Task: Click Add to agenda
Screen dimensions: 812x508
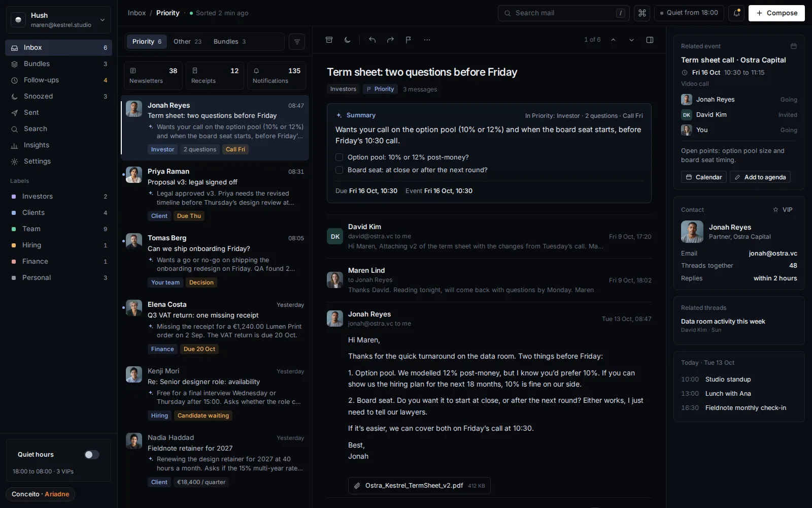Action: [760, 177]
